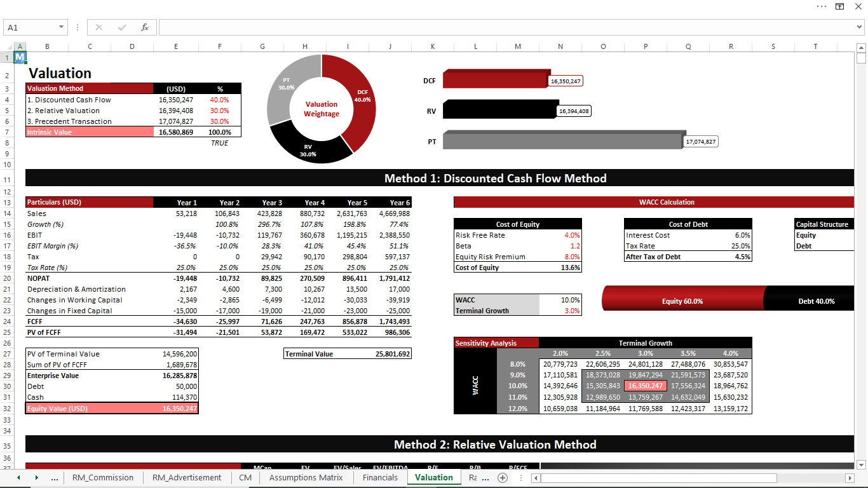Click the Method 2: Relative Valuation header
Image resolution: width=868 pixels, height=488 pixels.
click(495, 445)
